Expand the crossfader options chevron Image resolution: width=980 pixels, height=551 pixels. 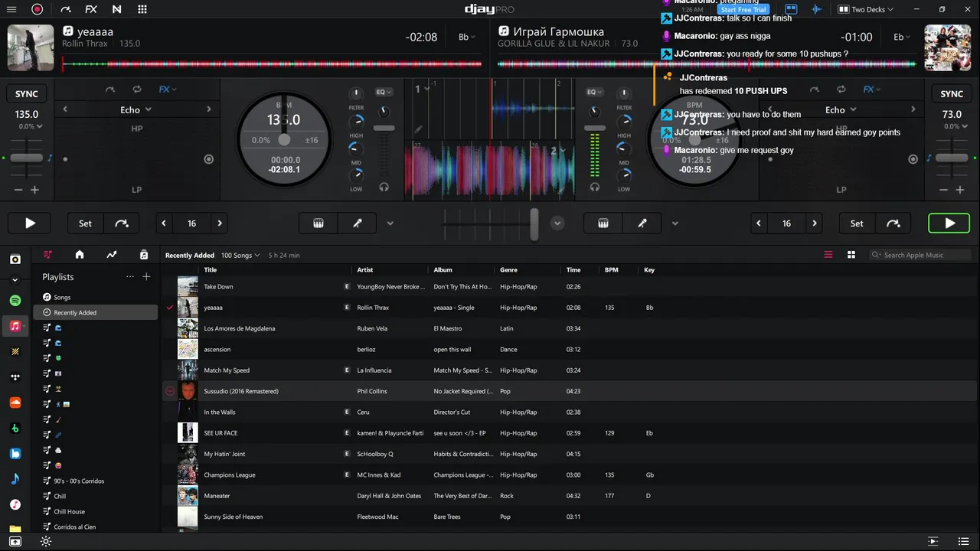(x=557, y=223)
